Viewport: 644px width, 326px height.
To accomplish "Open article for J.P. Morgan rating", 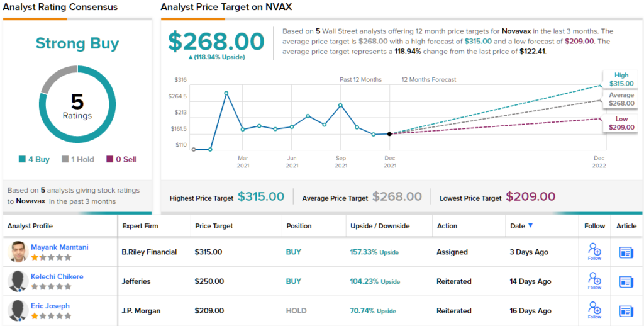I will (626, 311).
